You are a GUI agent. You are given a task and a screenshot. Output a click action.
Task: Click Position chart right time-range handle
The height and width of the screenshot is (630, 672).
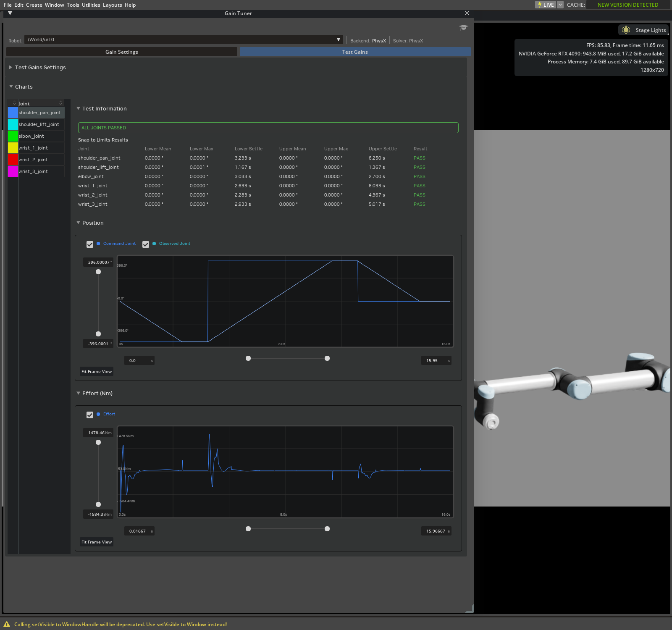click(327, 358)
